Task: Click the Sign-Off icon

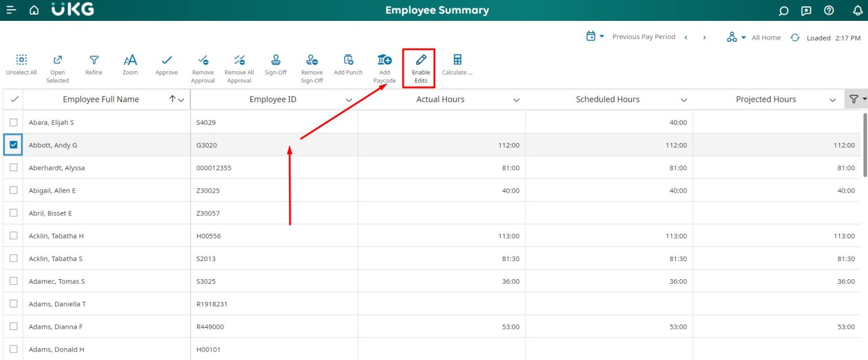Action: point(275,64)
